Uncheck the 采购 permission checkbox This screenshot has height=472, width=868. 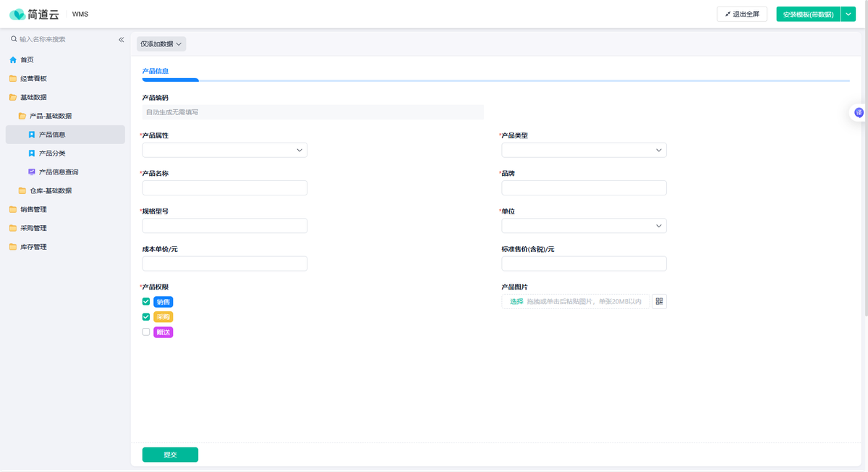[x=146, y=316]
